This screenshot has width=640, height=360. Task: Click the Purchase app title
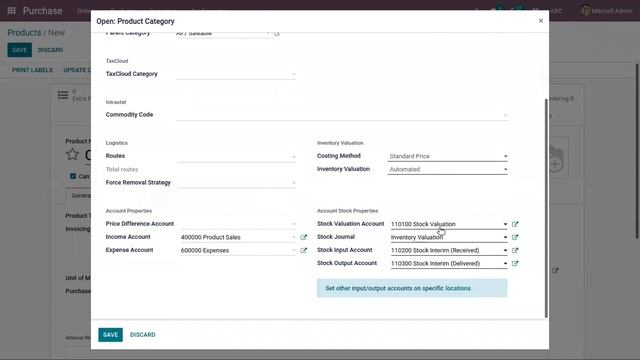pyautogui.click(x=42, y=11)
